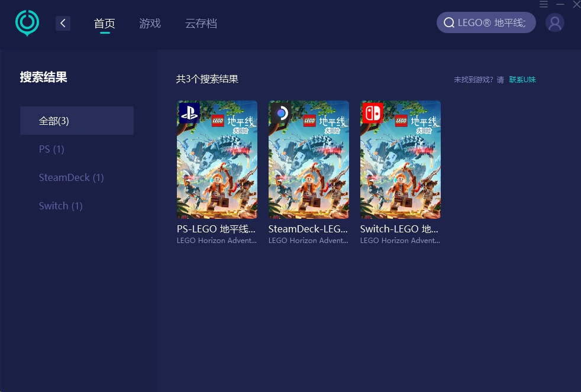The image size is (581, 392).
Task: Open the PS-LEGO 地平线 game cover
Action: tap(217, 160)
